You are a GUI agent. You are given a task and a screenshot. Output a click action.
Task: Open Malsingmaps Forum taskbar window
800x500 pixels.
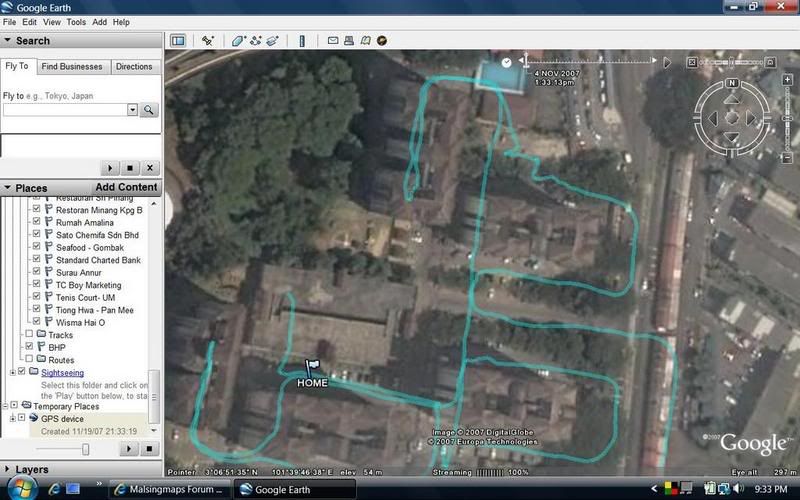point(170,489)
